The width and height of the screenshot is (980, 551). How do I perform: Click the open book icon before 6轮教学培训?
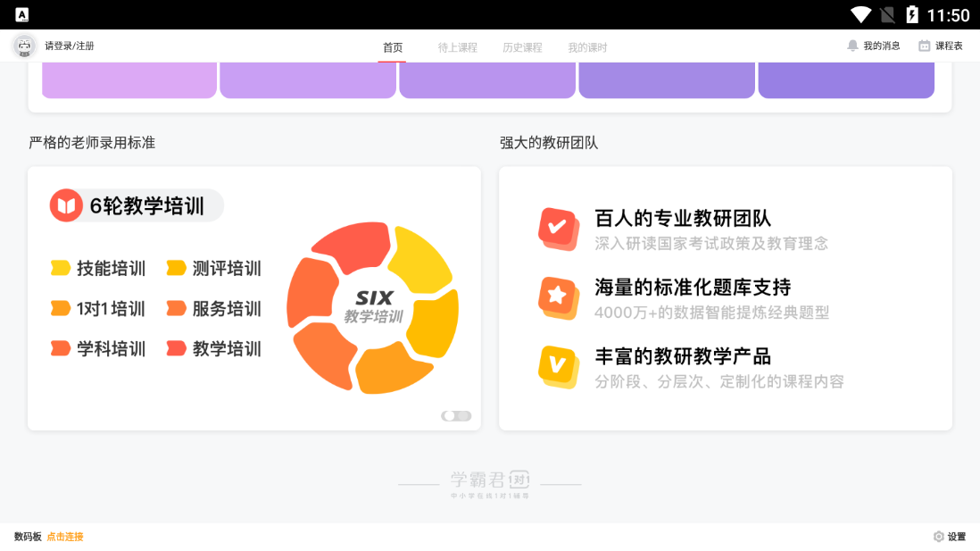tap(65, 205)
